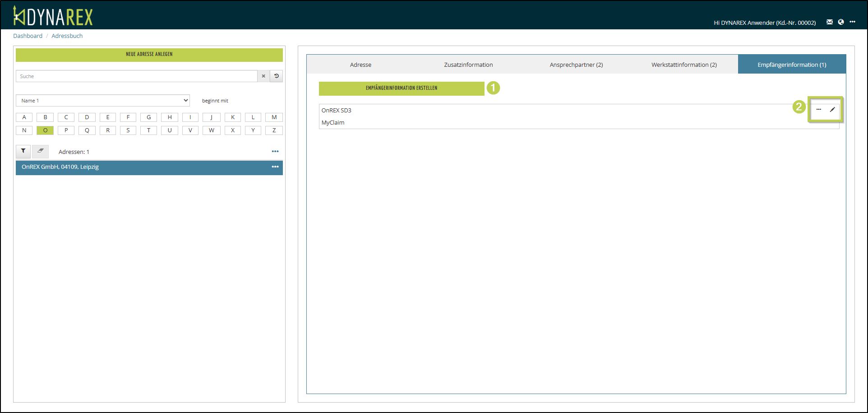Image resolution: width=868 pixels, height=413 pixels.
Task: Click Neue Adresse anlegen button
Action: pyautogui.click(x=149, y=55)
